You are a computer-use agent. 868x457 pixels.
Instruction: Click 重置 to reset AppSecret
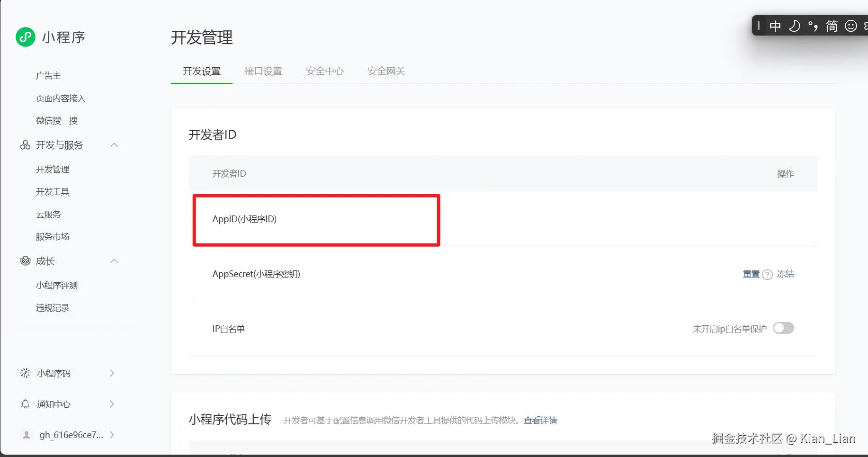751,274
